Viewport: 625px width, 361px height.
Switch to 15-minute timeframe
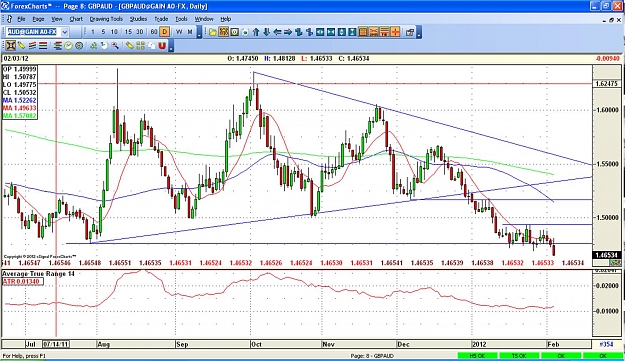128,32
